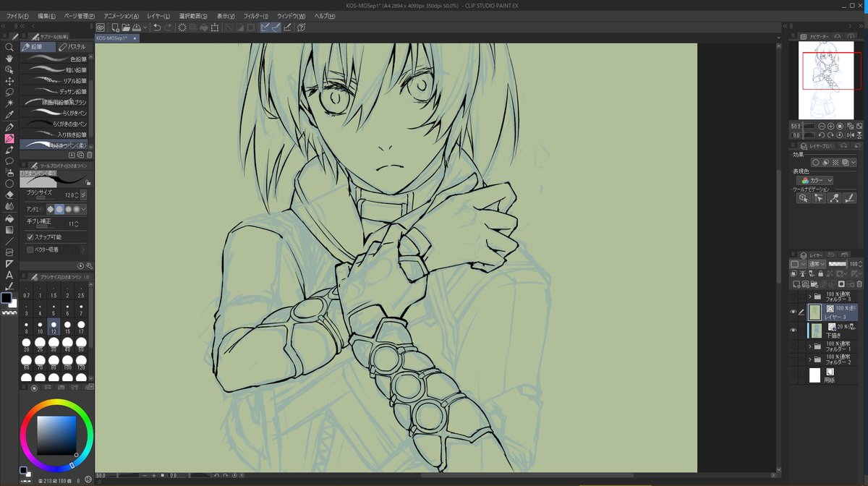Select the 色鉛筆 brush

click(x=54, y=59)
